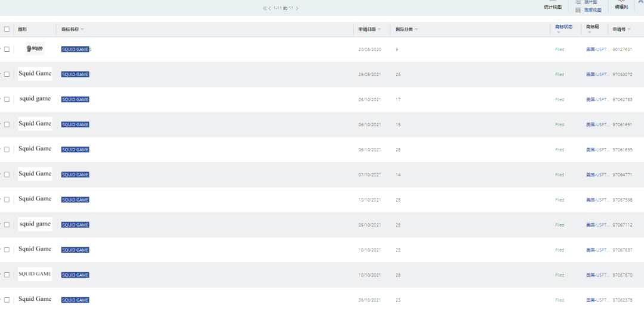Open the SQUID GAME name in class 17

coord(75,100)
